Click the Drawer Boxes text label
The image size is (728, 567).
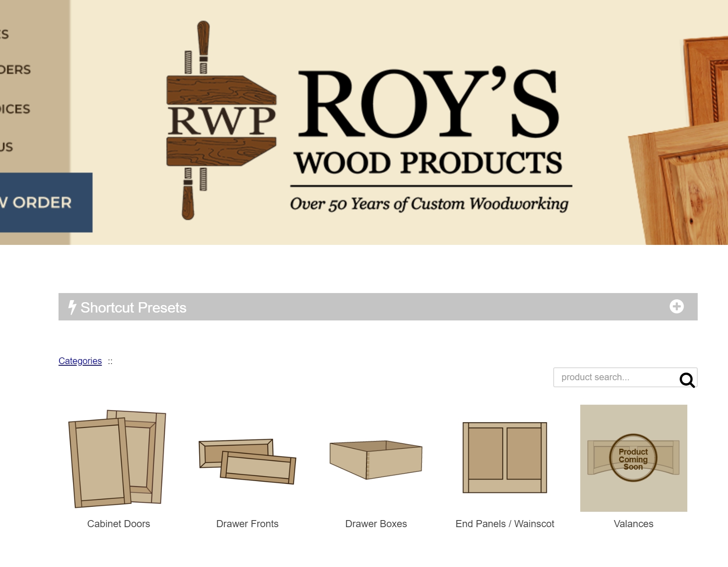click(x=376, y=524)
